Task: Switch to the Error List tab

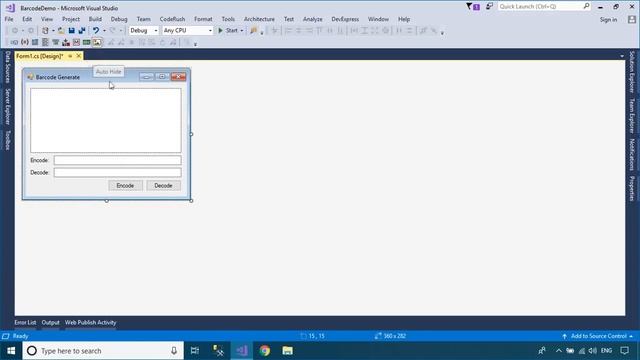Action: click(25, 322)
